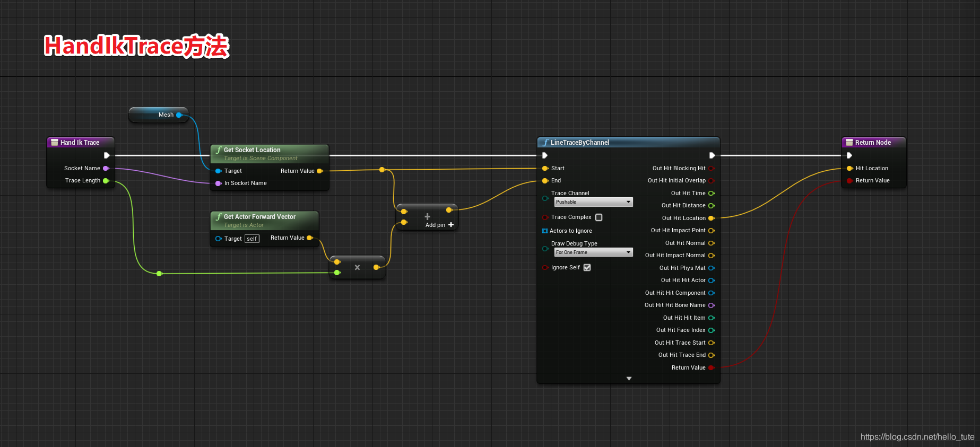
Task: Click the Out Hit Bone Name pin
Action: [x=712, y=305]
